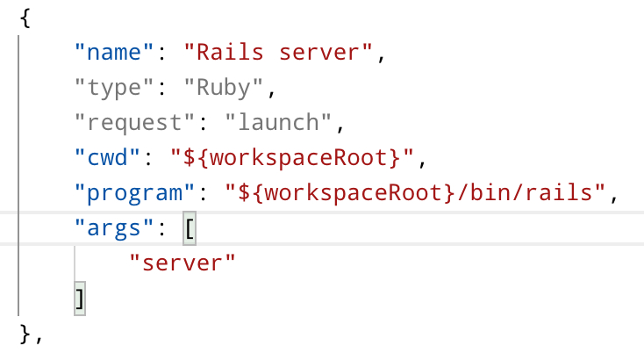Place the cursor in the "Ruby" value
The image size is (644, 353).
(223, 89)
